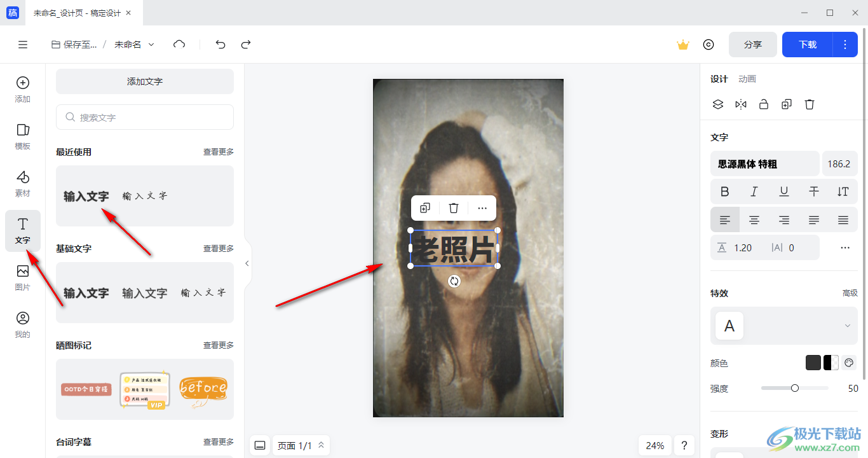
Task: Open the 模板 templates panel
Action: (x=23, y=136)
